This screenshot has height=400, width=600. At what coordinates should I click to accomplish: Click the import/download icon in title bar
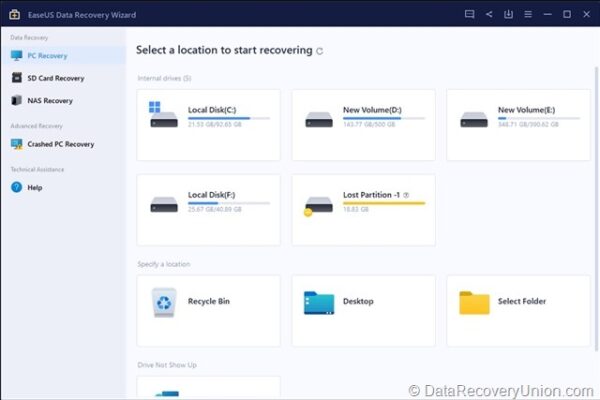(x=508, y=14)
